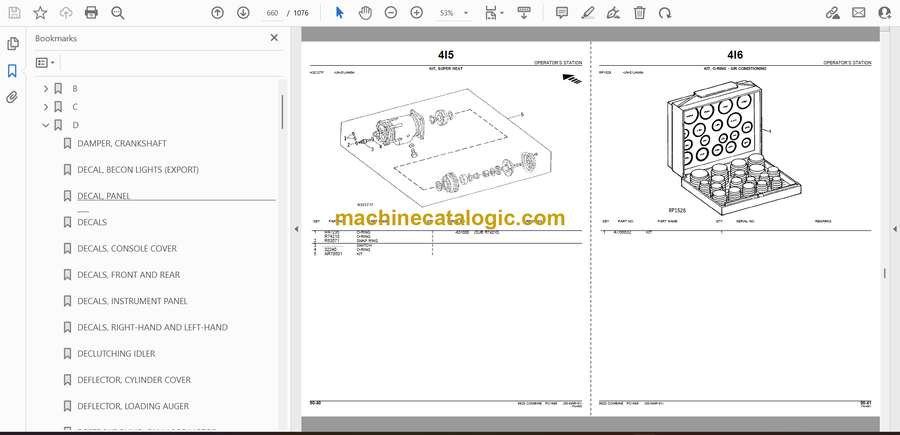Open bookmark DECAL, BECON LIGHTS (EXPORT)
Viewport: 900px width, 435px height.
(138, 170)
